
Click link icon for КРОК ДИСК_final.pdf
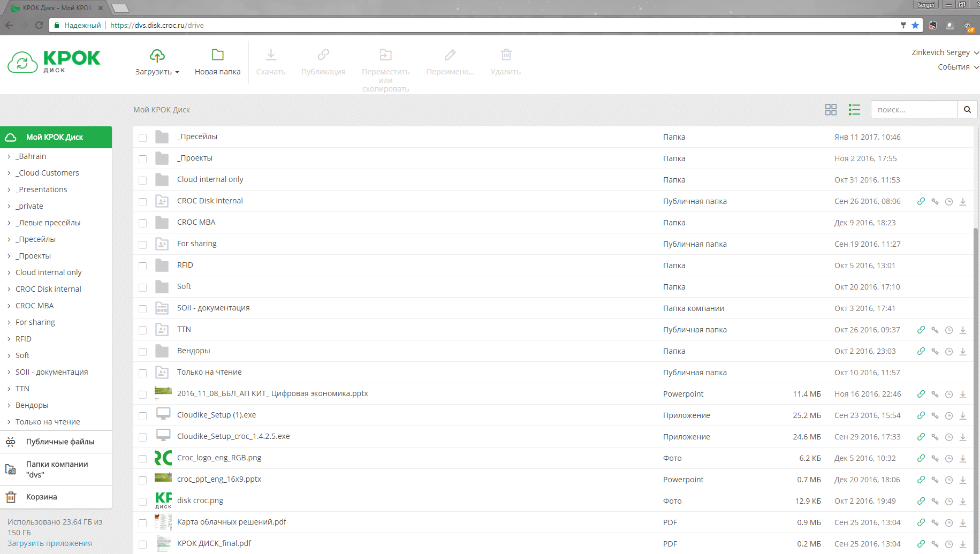coord(921,544)
